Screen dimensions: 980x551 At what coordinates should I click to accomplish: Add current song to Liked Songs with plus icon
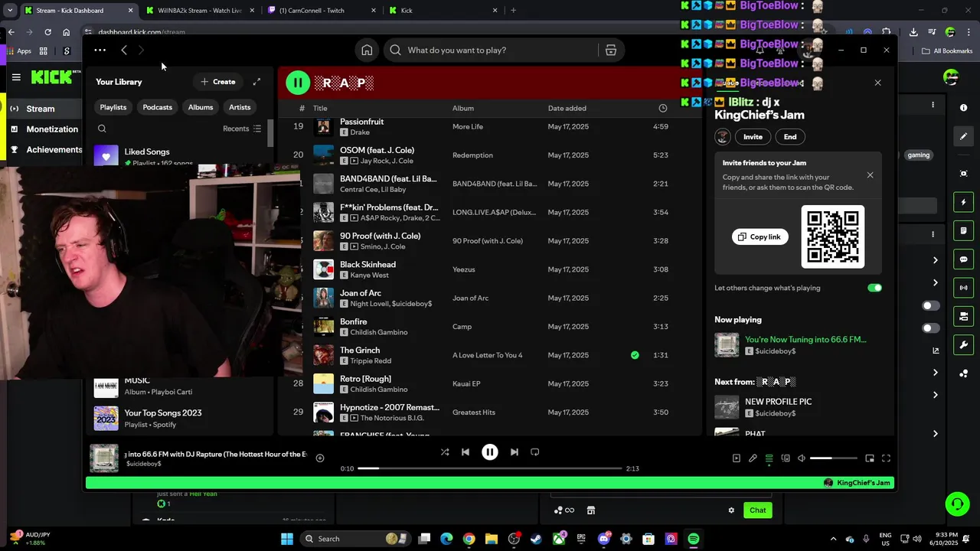click(x=320, y=458)
